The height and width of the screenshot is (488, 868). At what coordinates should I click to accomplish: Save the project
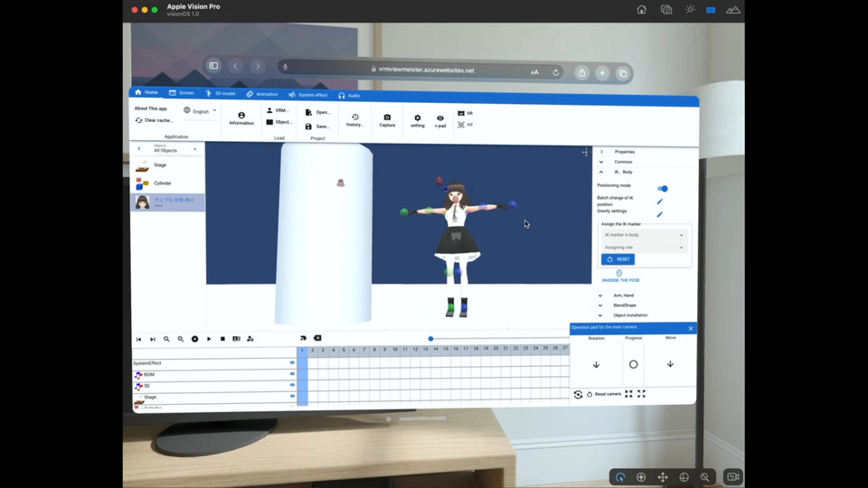click(317, 127)
